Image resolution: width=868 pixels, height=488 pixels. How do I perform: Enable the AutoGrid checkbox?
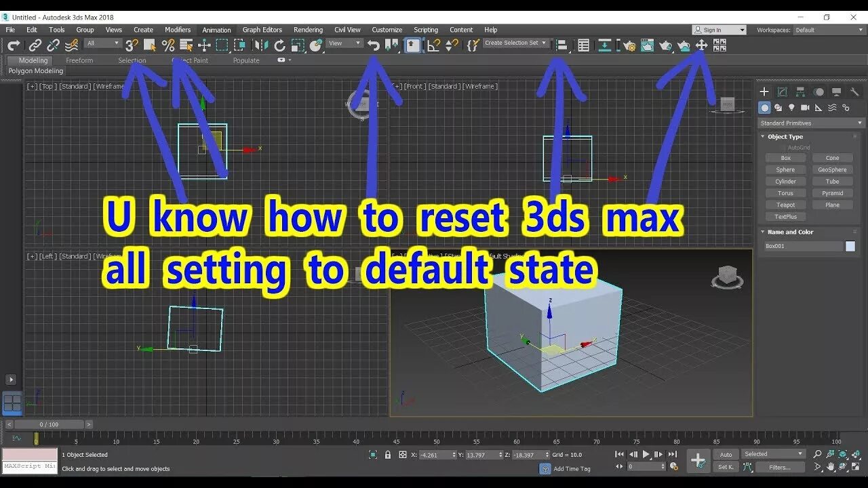783,147
